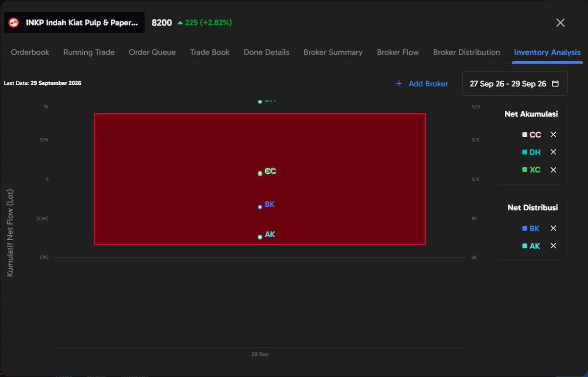Switch to the Orderbook tab
The image size is (588, 377).
pos(30,52)
